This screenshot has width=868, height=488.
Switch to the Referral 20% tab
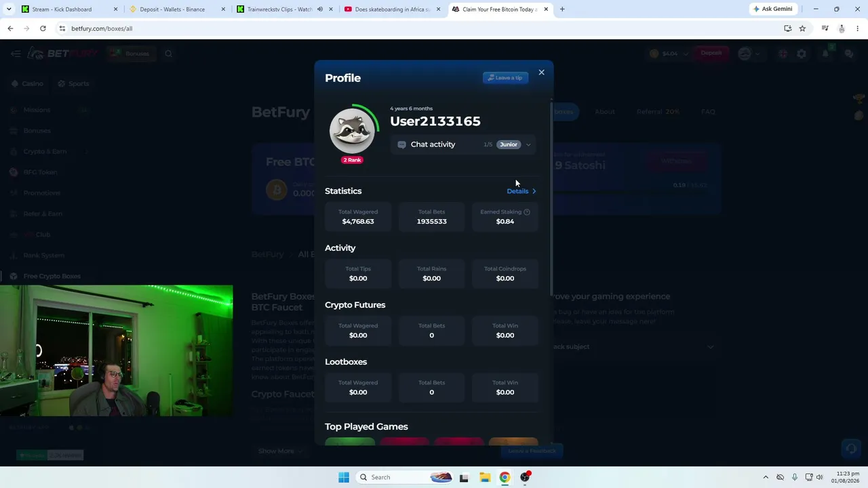tap(658, 112)
